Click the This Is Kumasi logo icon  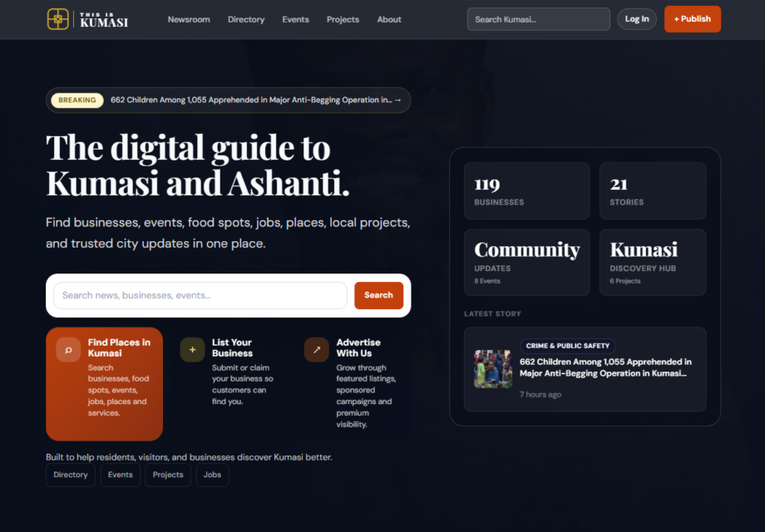pyautogui.click(x=57, y=19)
